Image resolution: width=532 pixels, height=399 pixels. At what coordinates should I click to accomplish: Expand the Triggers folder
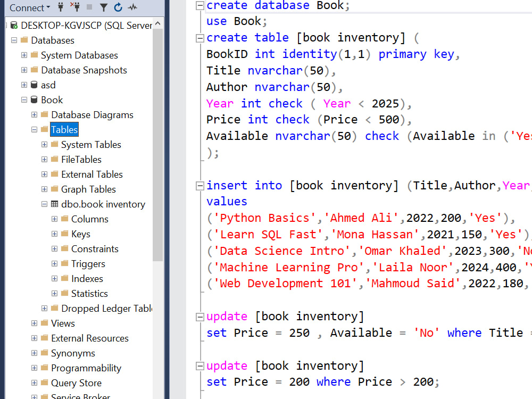(55, 264)
